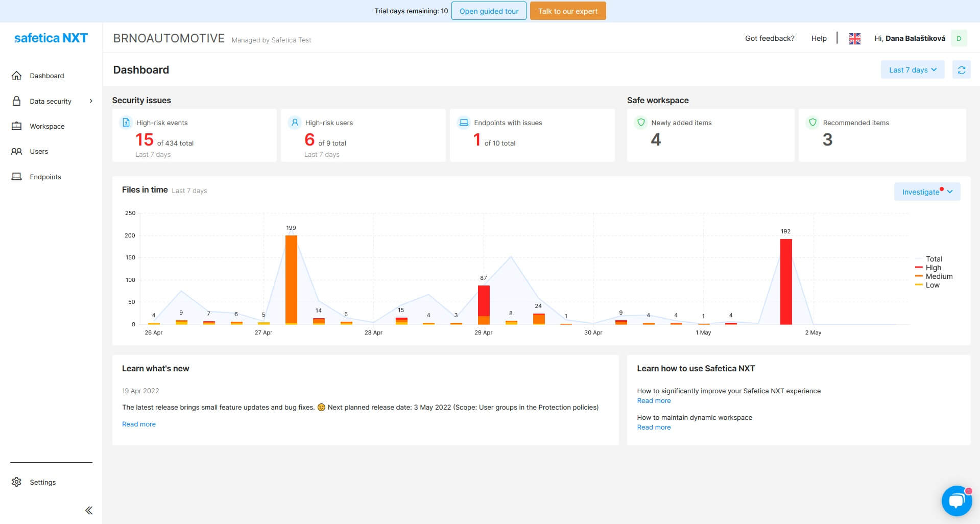Screen dimensions: 980x524
Task: Click the safetica NXT logo
Action: 51,38
